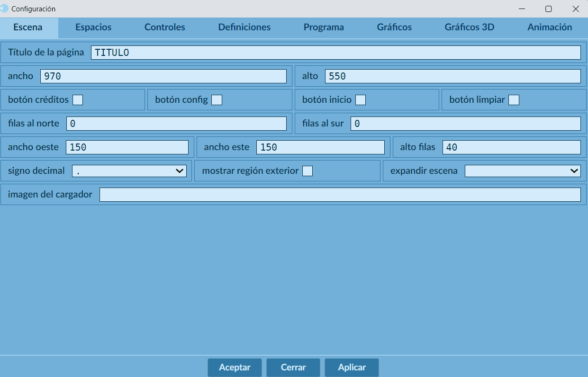Viewport: 588px width, 377px height.
Task: Open the Controles tab
Action: pyautogui.click(x=164, y=27)
